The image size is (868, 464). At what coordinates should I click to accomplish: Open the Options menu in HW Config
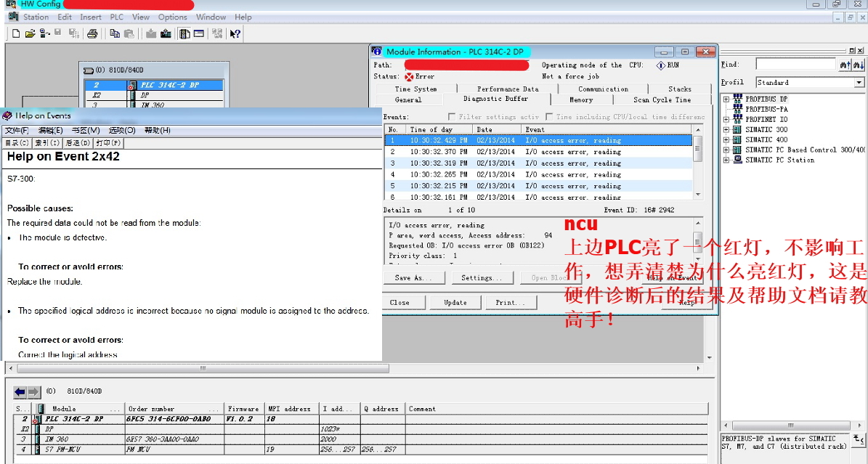pyautogui.click(x=173, y=17)
